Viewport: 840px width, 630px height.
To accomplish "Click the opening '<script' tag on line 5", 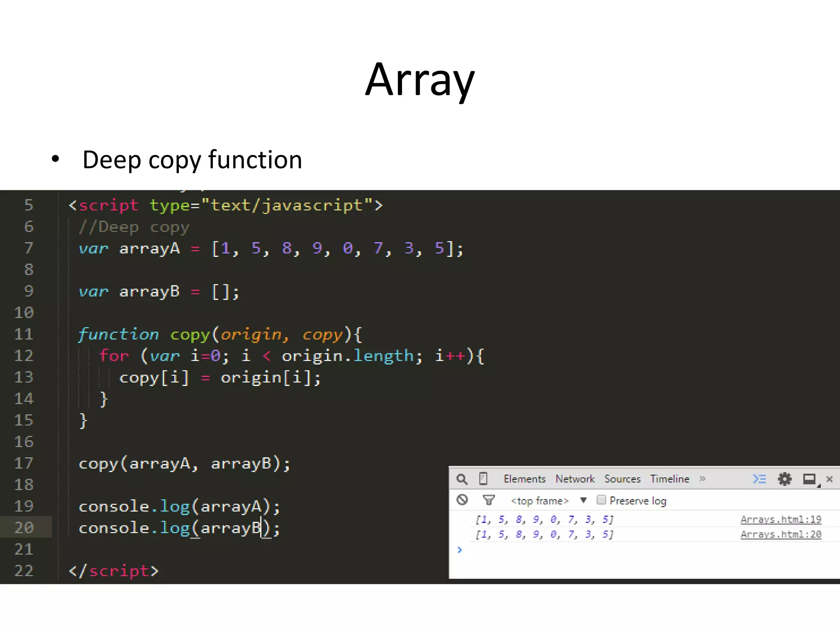I will (103, 205).
